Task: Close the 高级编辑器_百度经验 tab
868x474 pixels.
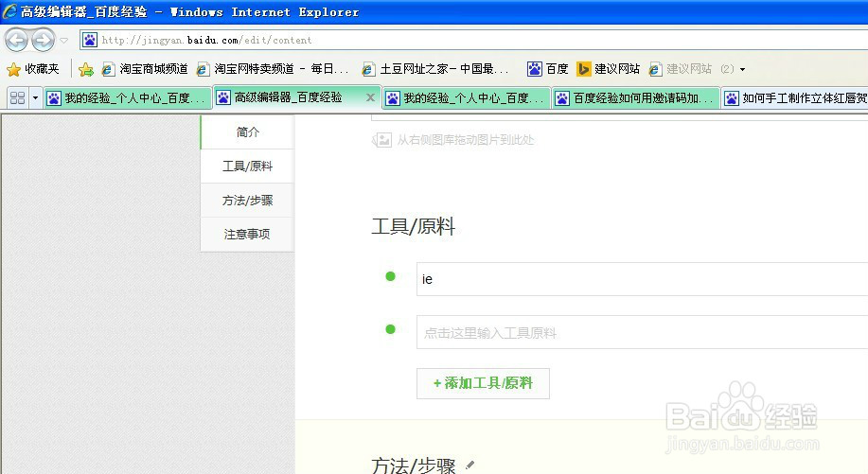Action: coord(370,97)
